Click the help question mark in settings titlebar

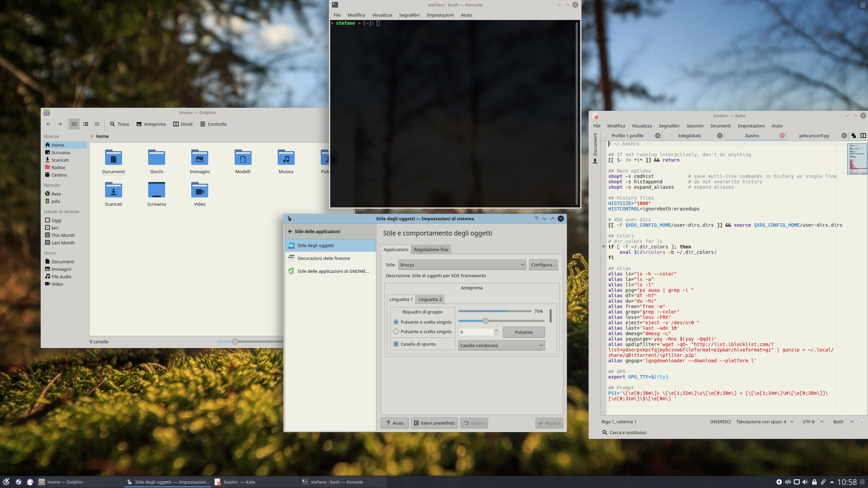tap(536, 219)
